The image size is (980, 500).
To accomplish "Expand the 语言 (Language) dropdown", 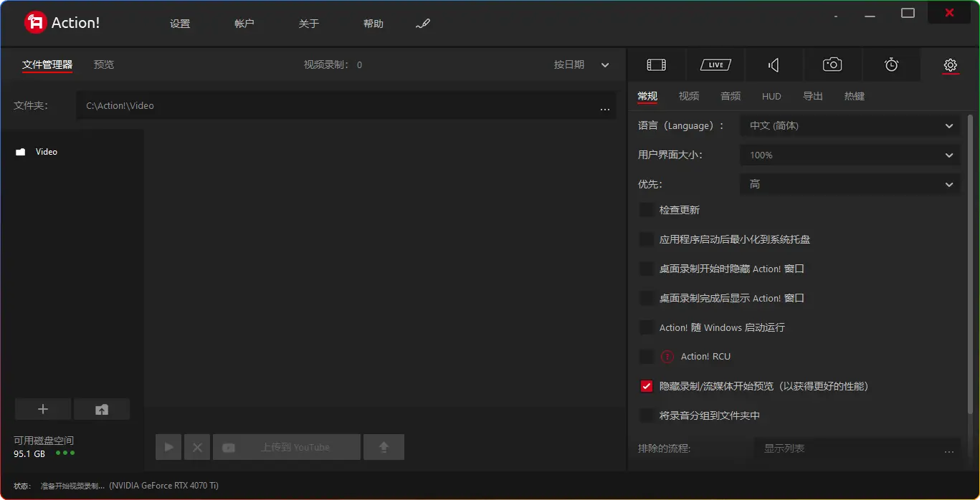I will point(850,126).
